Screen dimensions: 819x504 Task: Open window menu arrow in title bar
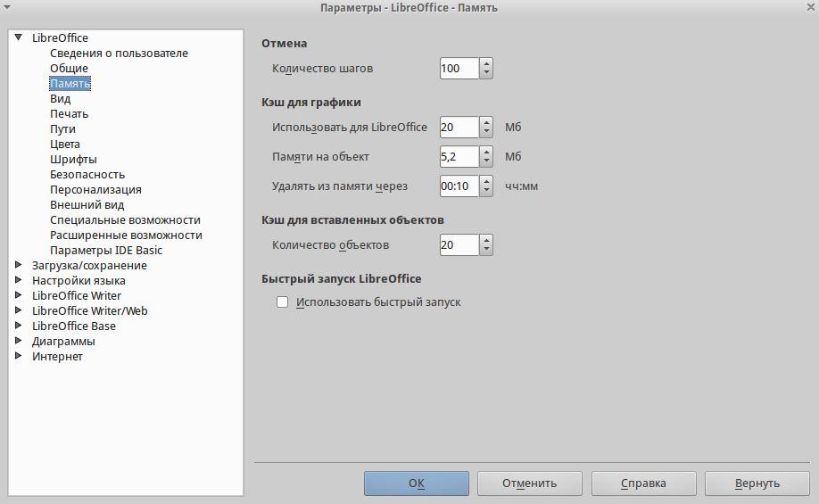[7, 7]
